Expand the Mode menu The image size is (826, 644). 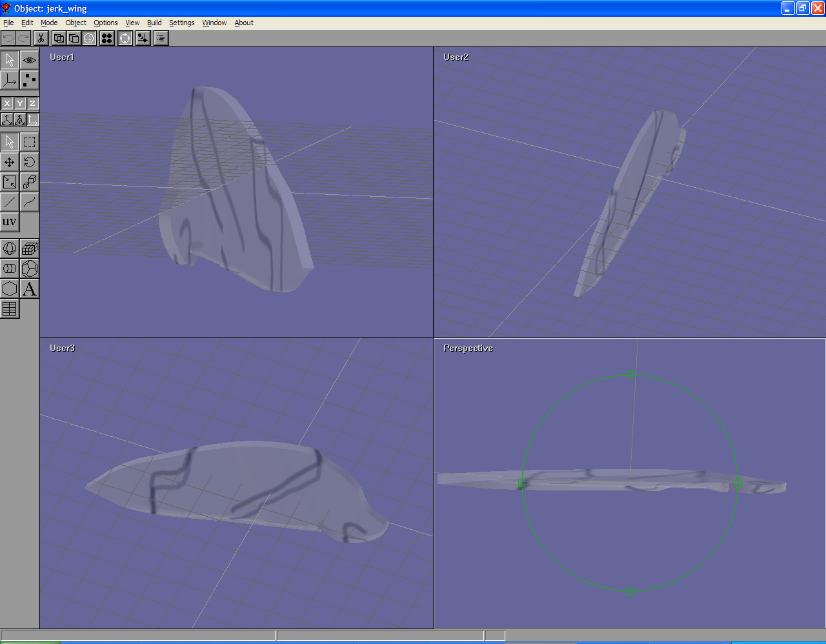49,23
